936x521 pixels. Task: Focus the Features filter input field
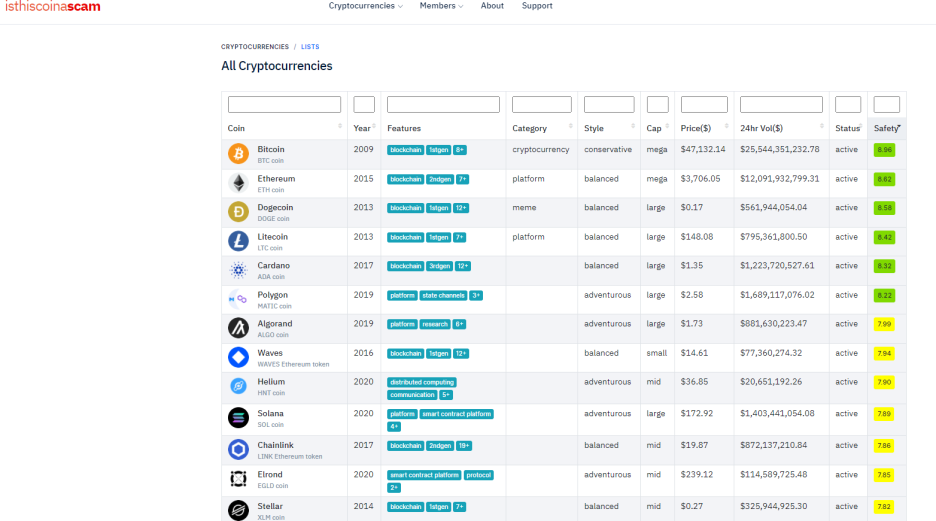tap(443, 104)
